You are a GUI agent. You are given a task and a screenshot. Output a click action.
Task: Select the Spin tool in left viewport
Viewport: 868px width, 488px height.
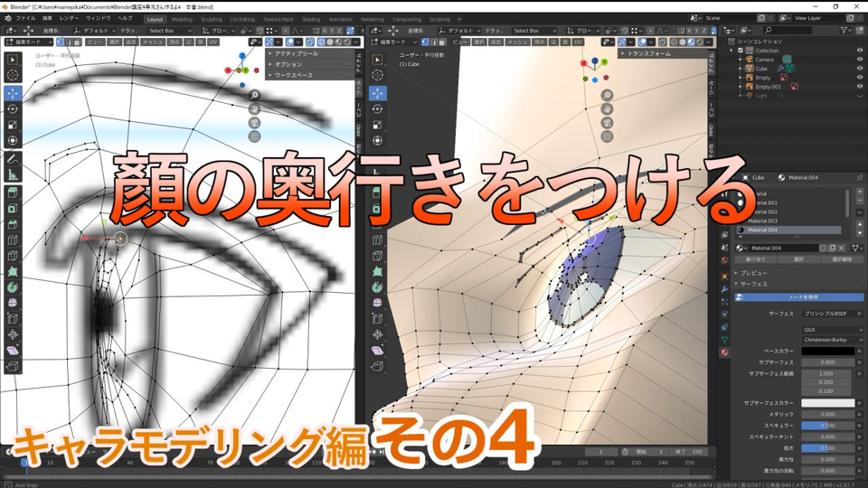(x=13, y=287)
